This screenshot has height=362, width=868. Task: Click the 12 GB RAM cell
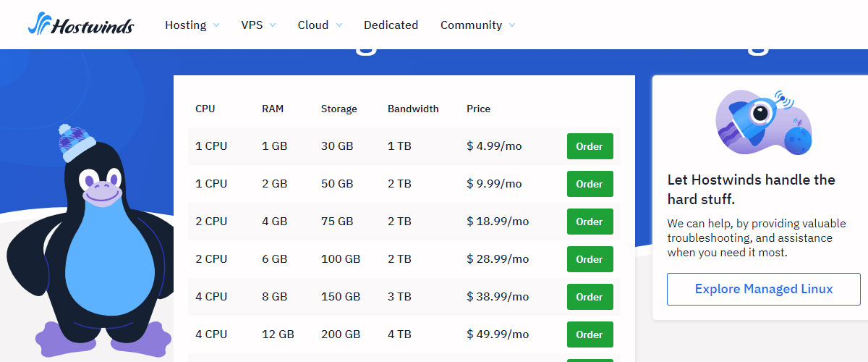click(x=278, y=334)
